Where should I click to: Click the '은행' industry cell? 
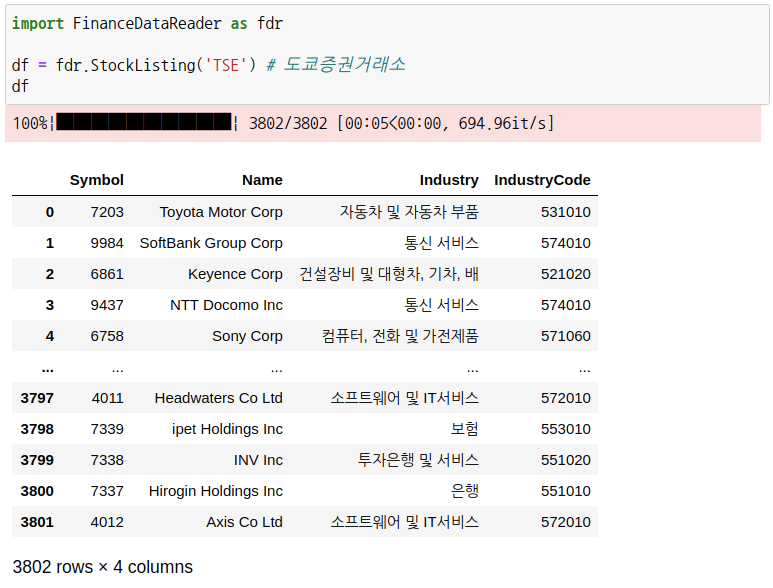[x=464, y=491]
